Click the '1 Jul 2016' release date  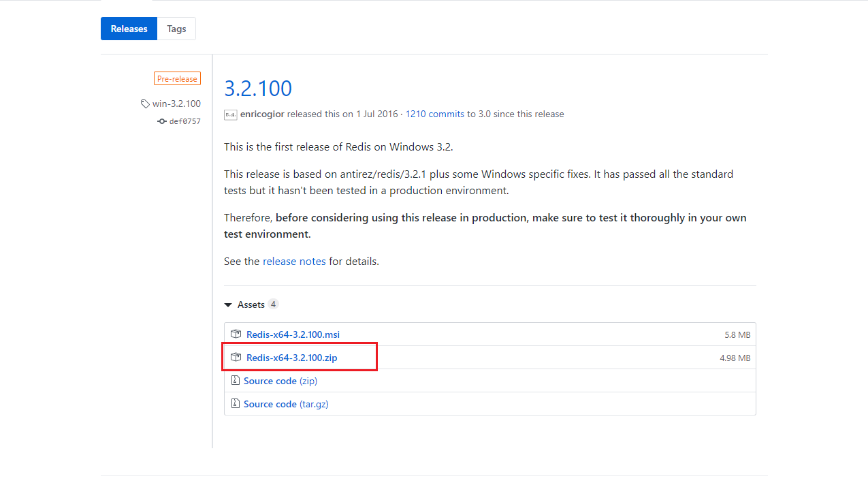tap(377, 114)
